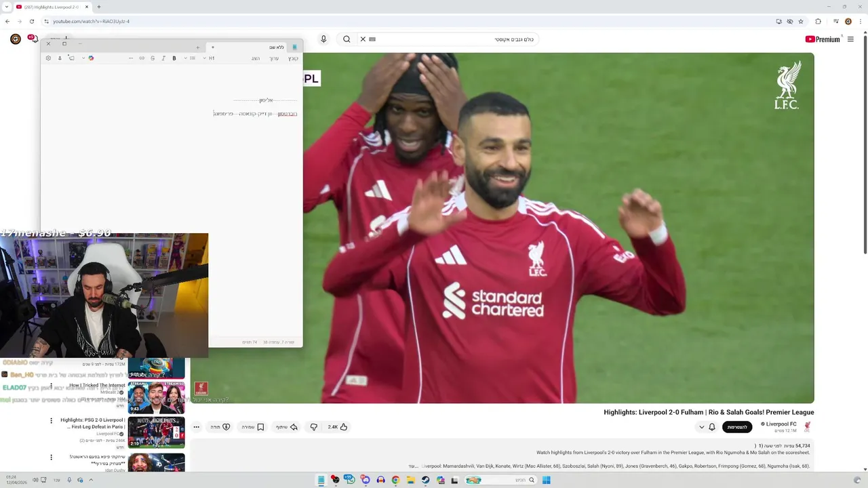This screenshot has height=488, width=868.
Task: Insert link using Notepad link icon
Action: (x=142, y=58)
